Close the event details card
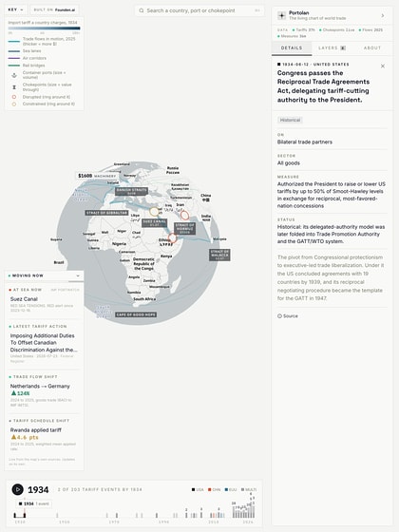The width and height of the screenshot is (399, 532). coord(383,66)
